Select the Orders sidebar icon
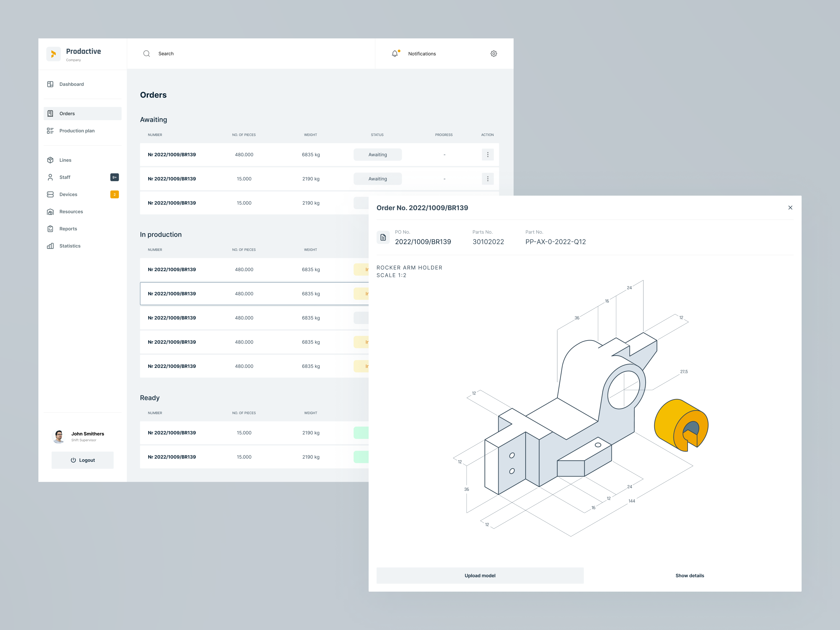This screenshot has height=630, width=840. point(50,113)
